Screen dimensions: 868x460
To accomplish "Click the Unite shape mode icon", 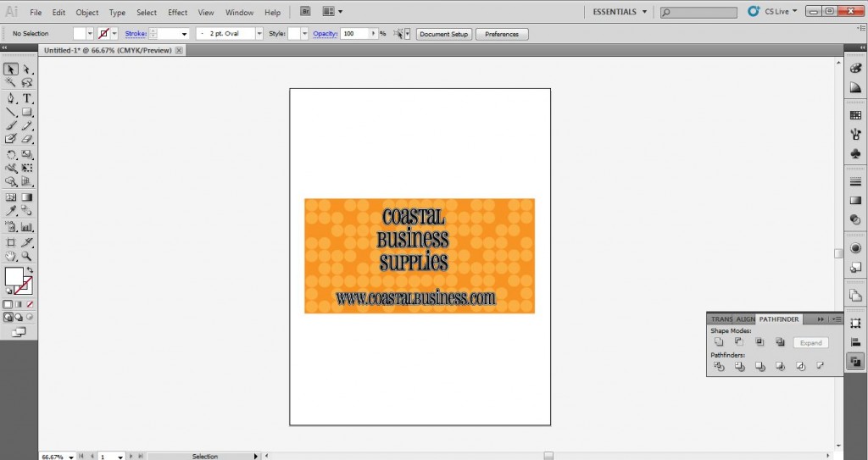I will (x=719, y=342).
